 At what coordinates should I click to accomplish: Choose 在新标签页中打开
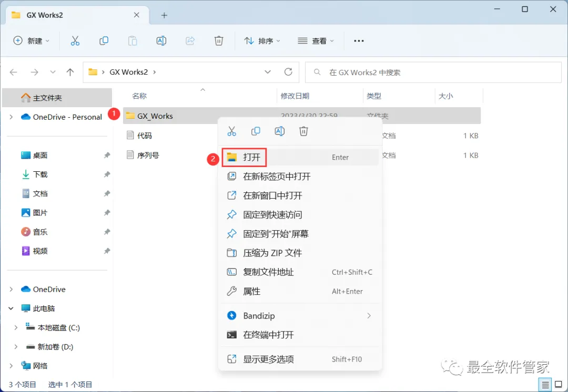click(x=300, y=176)
